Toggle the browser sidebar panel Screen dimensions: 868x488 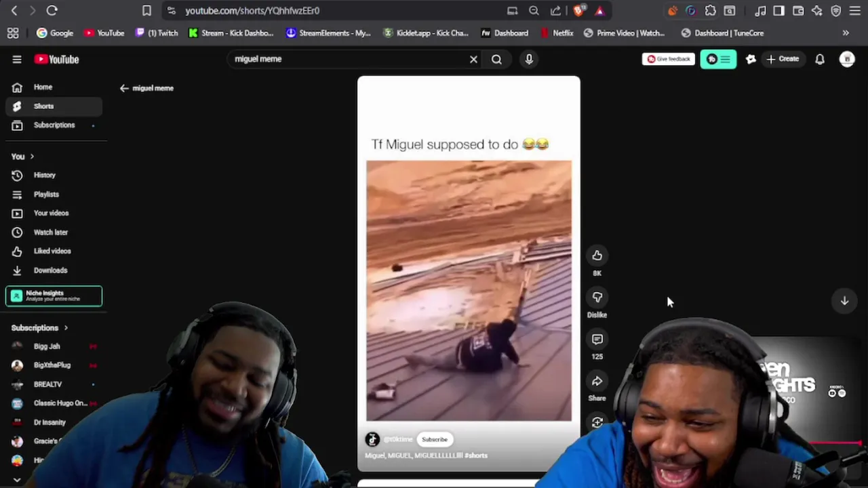[778, 10]
